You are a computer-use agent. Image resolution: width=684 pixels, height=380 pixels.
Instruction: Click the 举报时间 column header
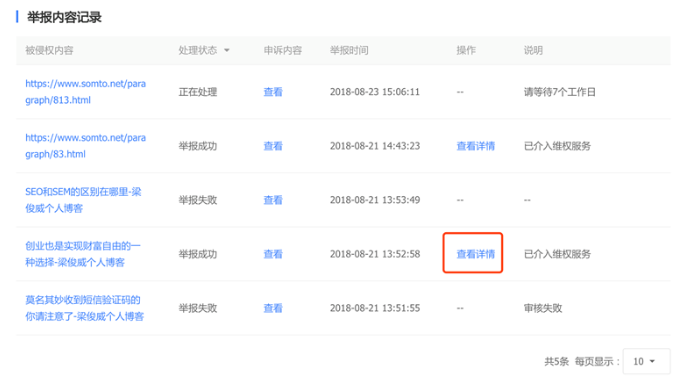(x=349, y=50)
